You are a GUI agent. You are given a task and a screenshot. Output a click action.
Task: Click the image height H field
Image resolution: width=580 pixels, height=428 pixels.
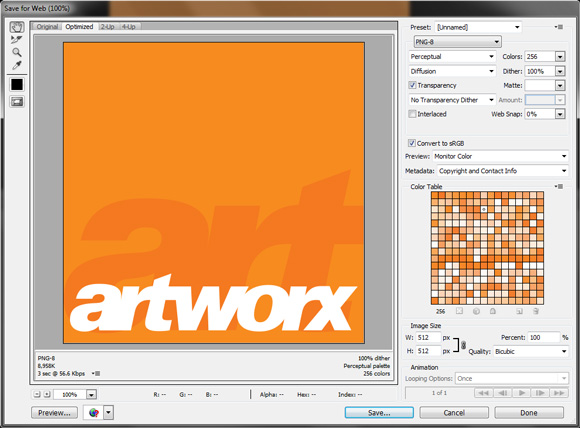pyautogui.click(x=428, y=351)
